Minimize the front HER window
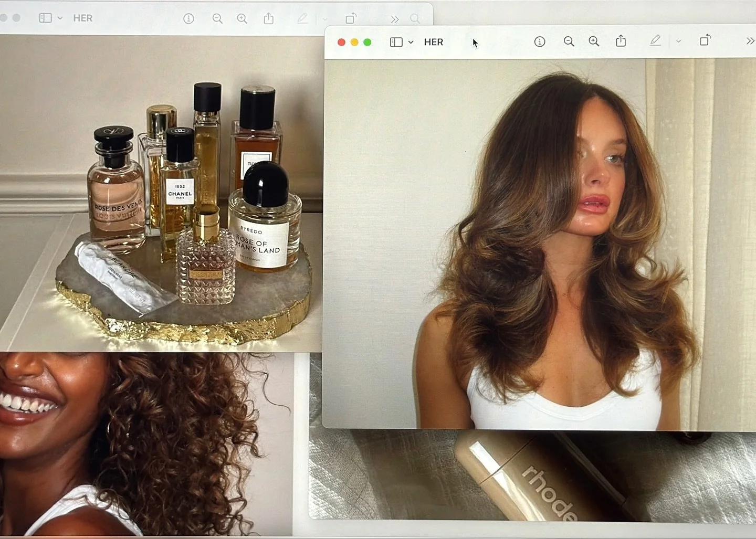The width and height of the screenshot is (756, 539). [354, 42]
